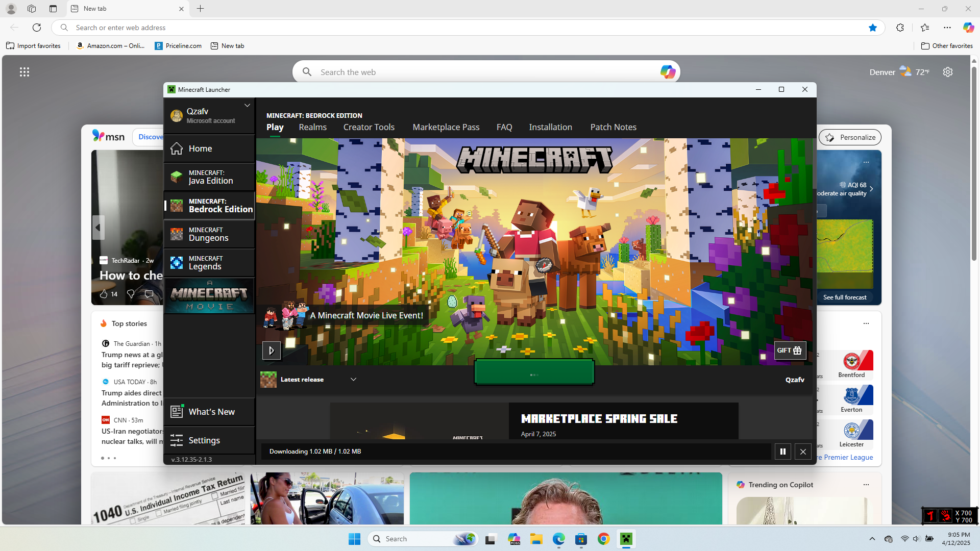Expand the Qzafv account dropdown
The image size is (980, 551).
[x=247, y=106]
